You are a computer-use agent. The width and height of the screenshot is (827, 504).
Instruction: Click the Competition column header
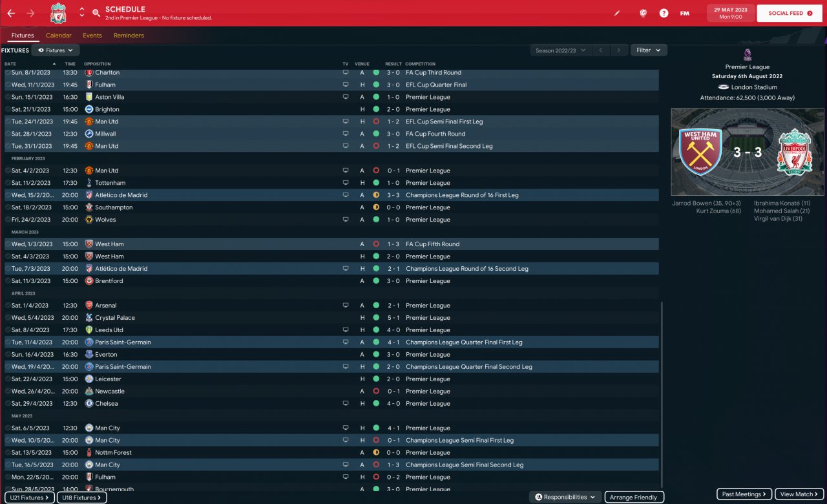[420, 64]
